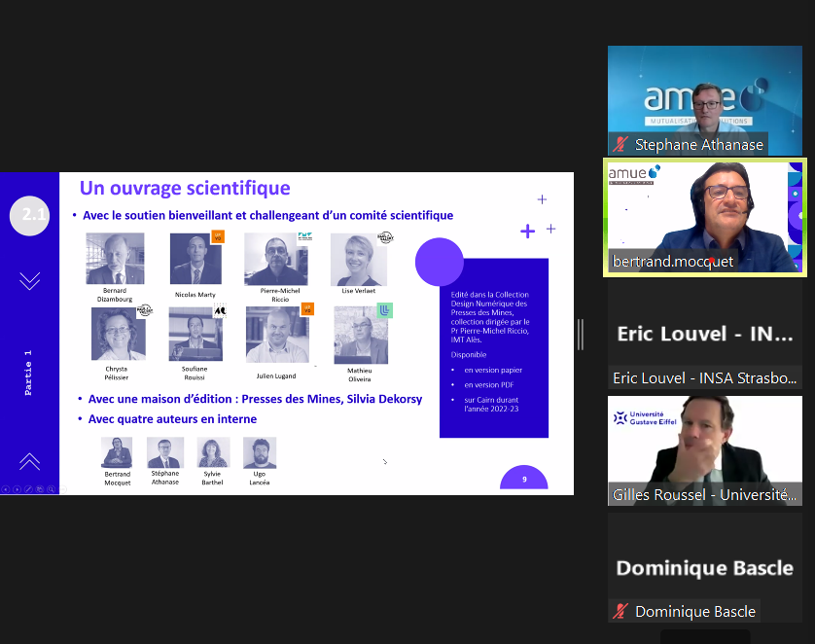Click Pierre-Michel Riccio's portrait photo
The height and width of the screenshot is (644, 815).
(x=276, y=259)
